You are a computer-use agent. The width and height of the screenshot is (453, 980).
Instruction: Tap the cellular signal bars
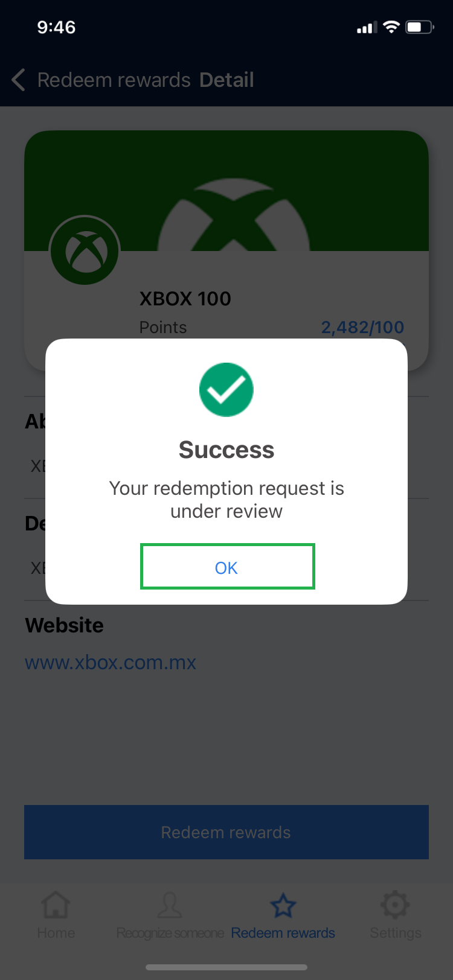367,27
